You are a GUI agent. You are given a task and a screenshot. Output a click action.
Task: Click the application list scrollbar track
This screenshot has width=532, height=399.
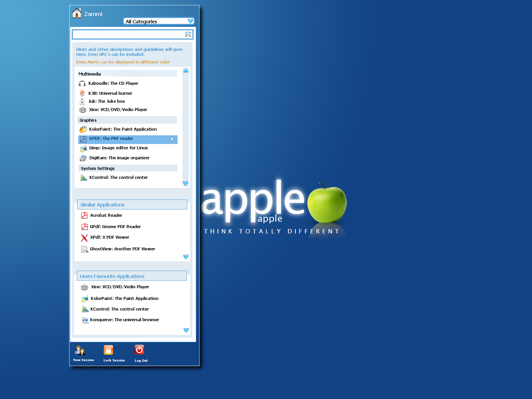coord(186,127)
